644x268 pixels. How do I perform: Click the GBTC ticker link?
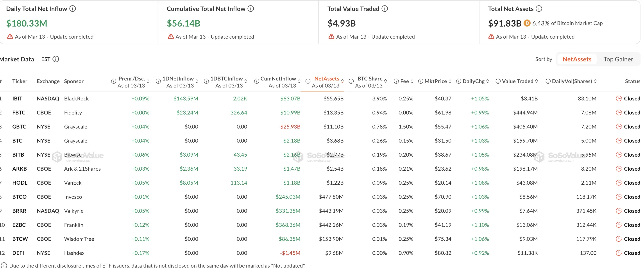coord(19,127)
